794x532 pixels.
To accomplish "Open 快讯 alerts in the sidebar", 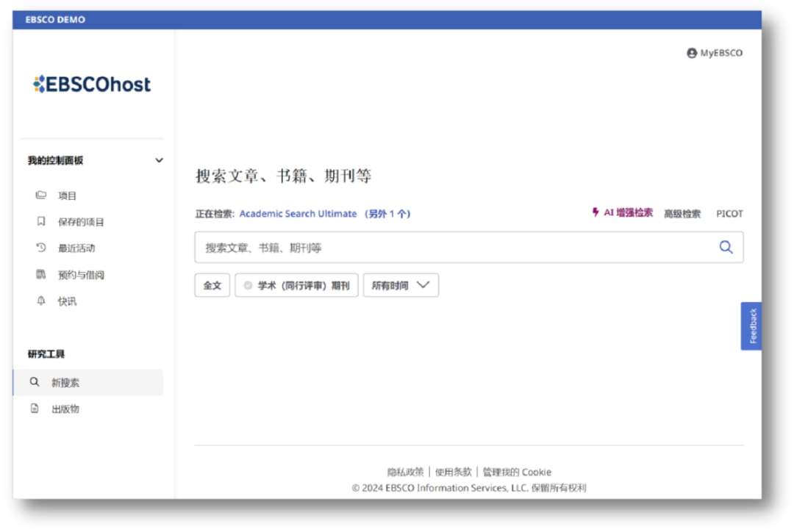I will (x=67, y=302).
